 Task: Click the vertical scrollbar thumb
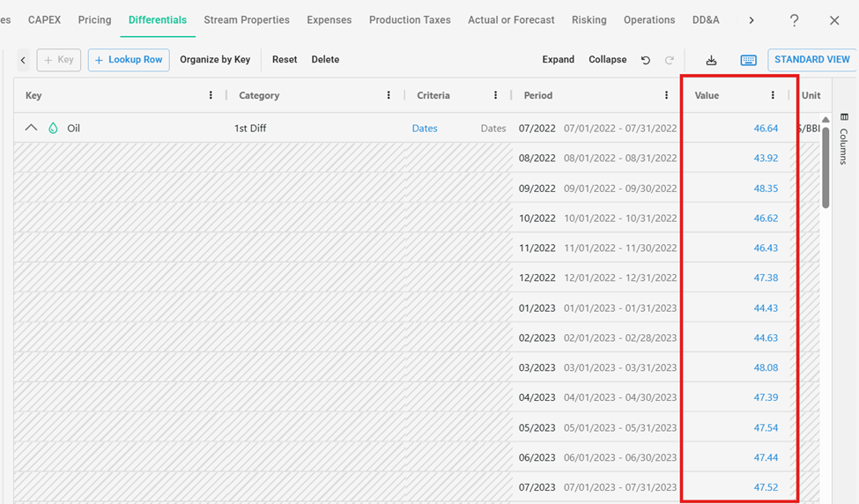[x=826, y=167]
